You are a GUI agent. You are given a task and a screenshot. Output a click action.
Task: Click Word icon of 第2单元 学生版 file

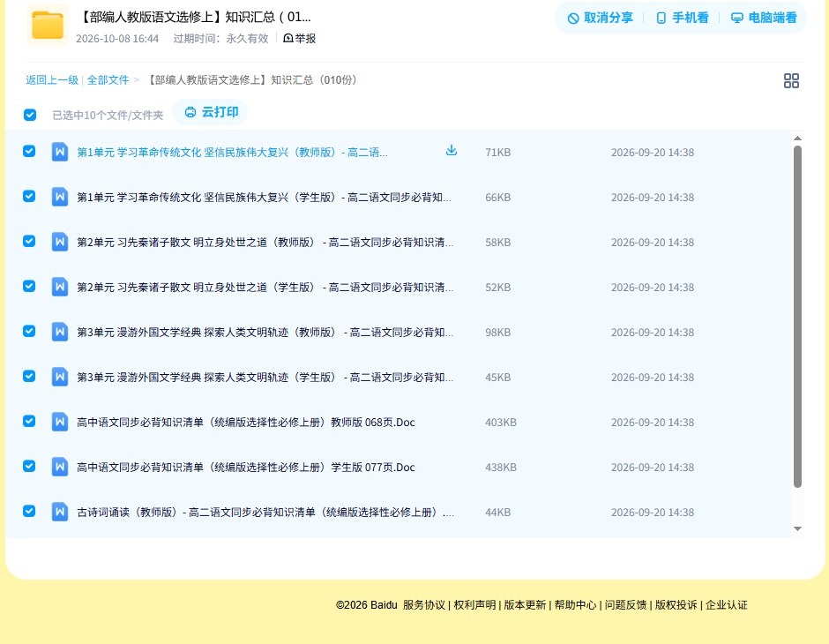[60, 287]
